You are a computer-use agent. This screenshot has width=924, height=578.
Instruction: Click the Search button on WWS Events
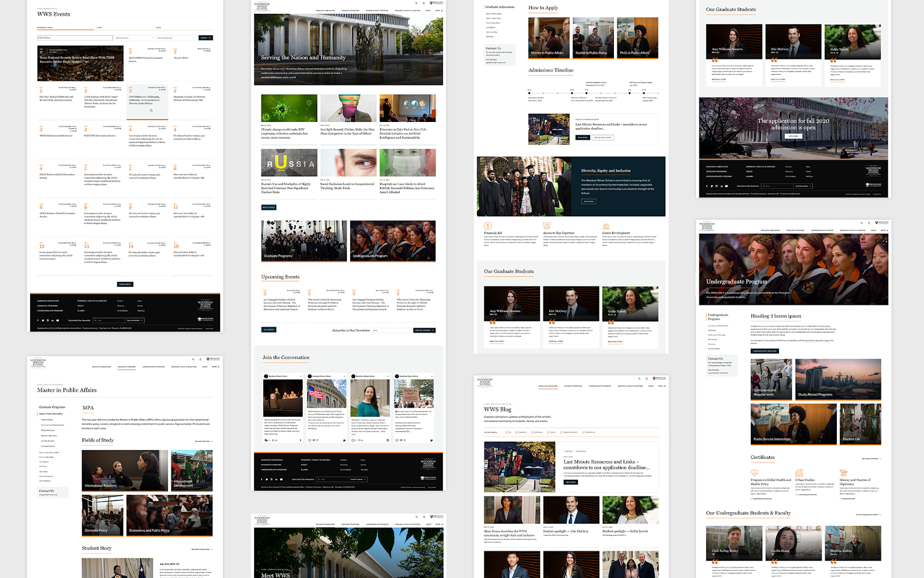[x=206, y=38]
